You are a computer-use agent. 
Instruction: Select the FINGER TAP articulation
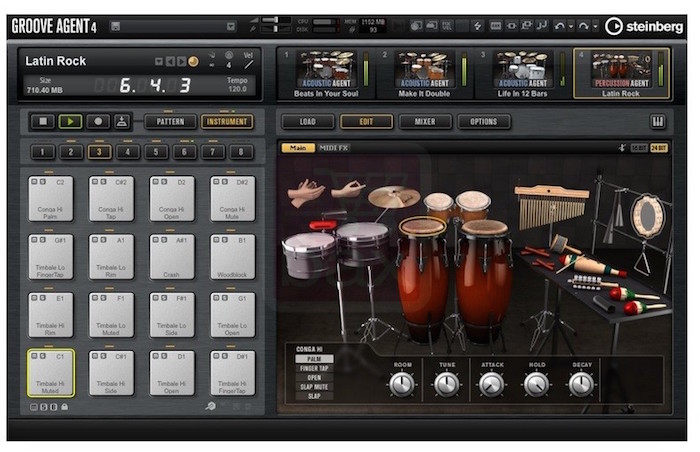tap(314, 368)
